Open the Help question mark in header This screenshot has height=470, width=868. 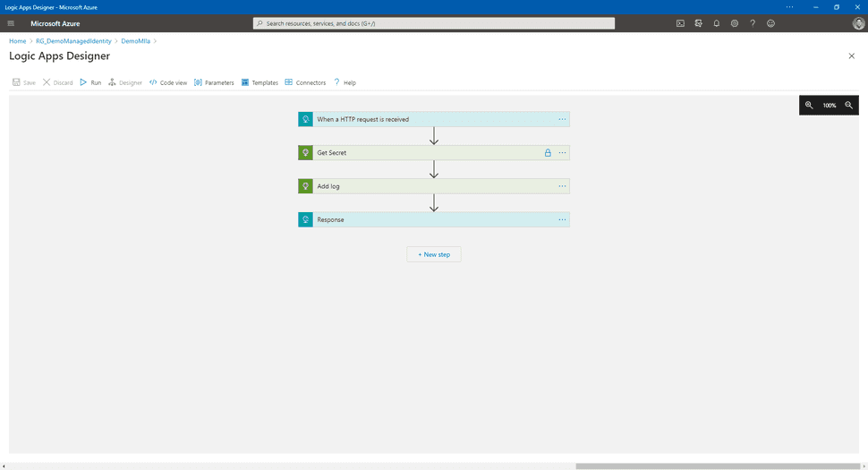pyautogui.click(x=753, y=23)
